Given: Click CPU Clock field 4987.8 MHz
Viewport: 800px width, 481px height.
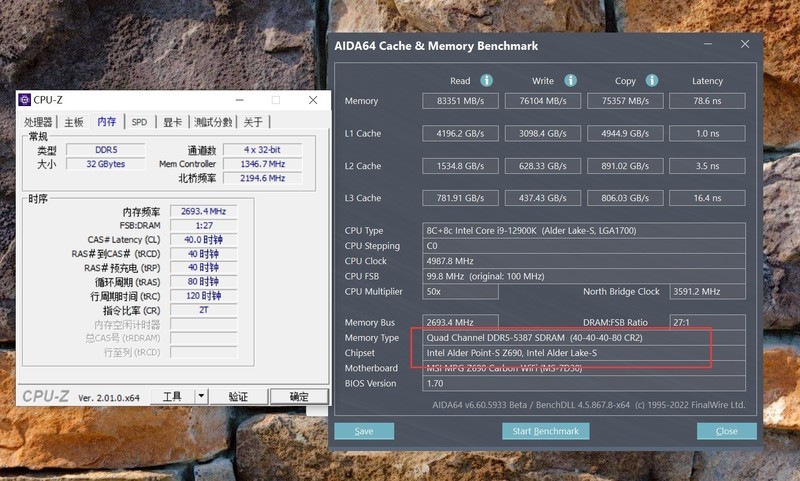Looking at the screenshot, I should coord(584,261).
